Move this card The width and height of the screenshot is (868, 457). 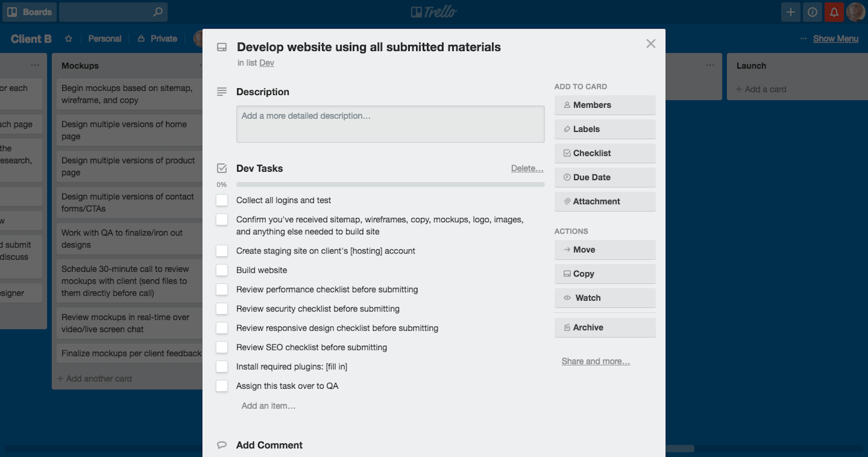coord(605,250)
